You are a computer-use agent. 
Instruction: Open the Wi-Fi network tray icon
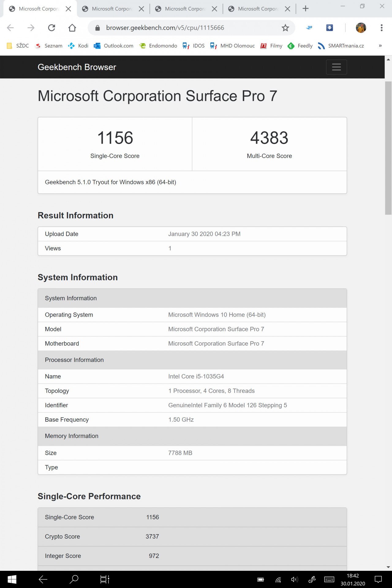[278, 579]
